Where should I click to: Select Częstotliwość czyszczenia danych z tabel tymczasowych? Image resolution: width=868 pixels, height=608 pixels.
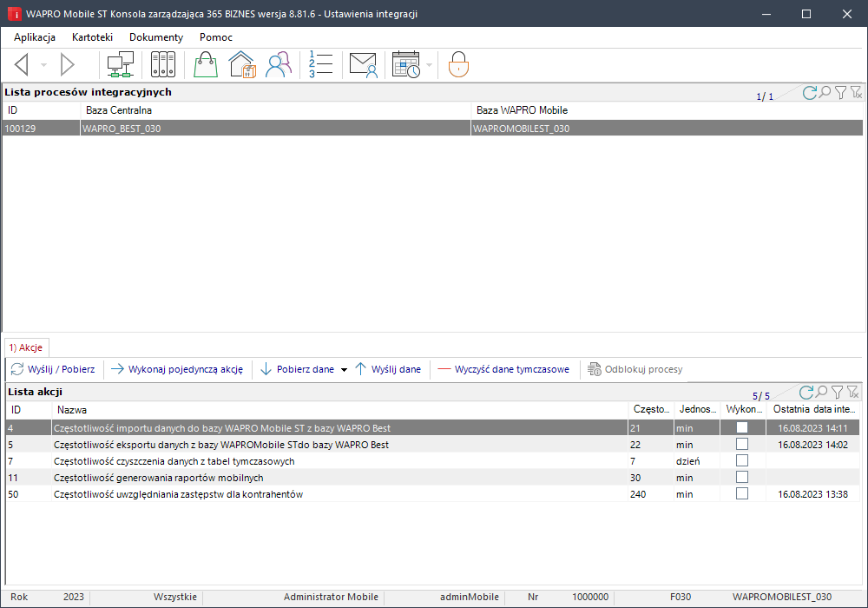pyautogui.click(x=432, y=461)
